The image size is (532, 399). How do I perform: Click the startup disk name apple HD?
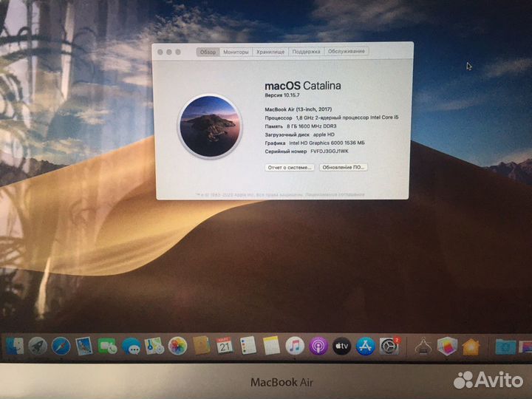324,134
